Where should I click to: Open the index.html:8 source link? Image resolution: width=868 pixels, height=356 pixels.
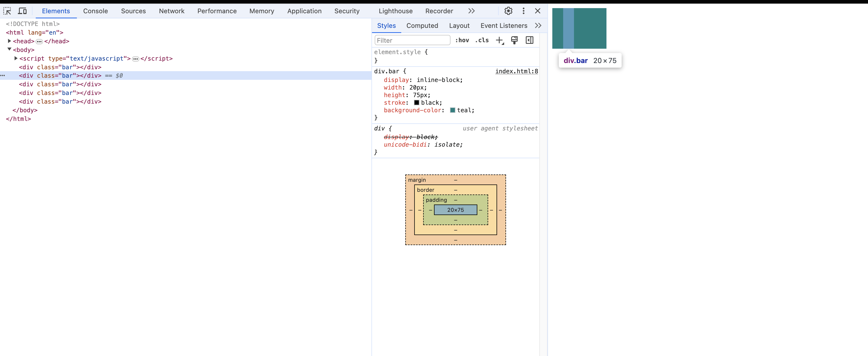point(516,71)
